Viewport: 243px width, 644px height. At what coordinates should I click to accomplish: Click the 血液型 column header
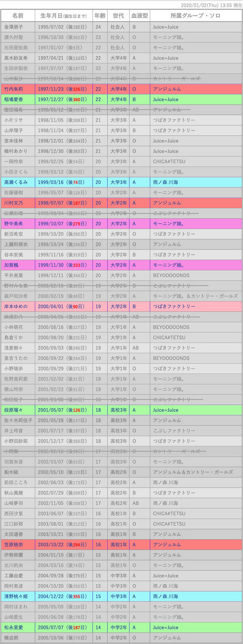coord(140,16)
